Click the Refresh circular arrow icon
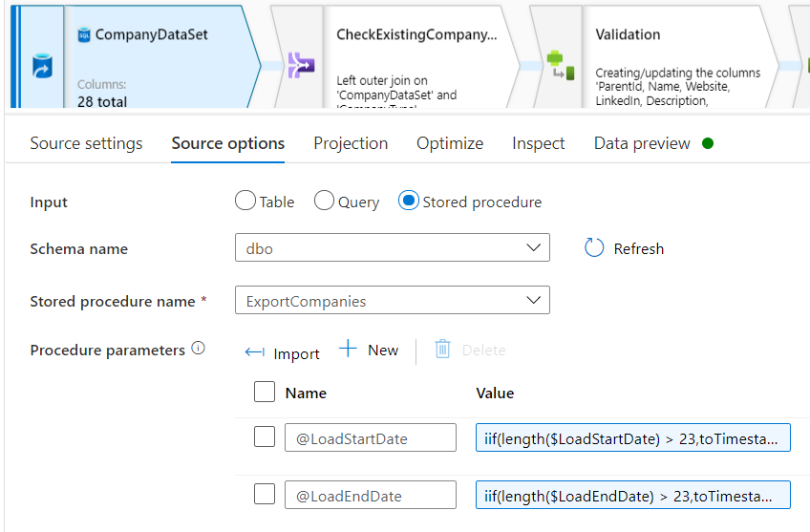This screenshot has width=810, height=532. click(594, 248)
